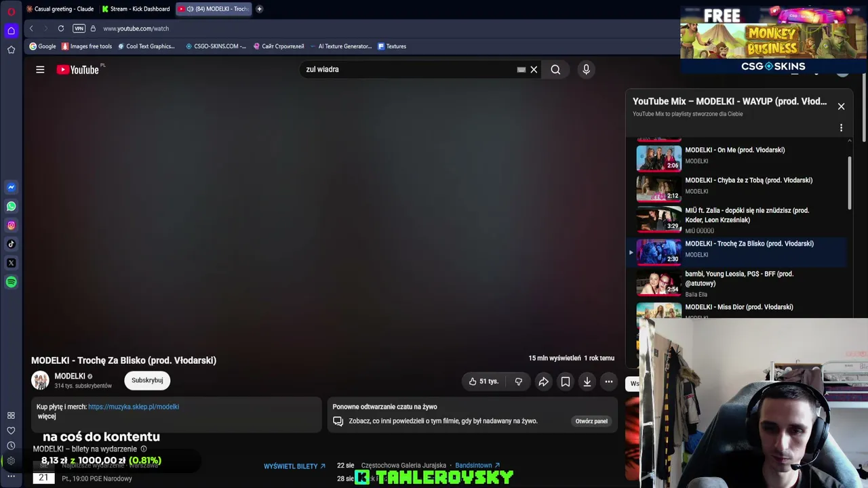The width and height of the screenshot is (868, 488).
Task: Open WhatsApp in the sidebar
Action: [11, 206]
